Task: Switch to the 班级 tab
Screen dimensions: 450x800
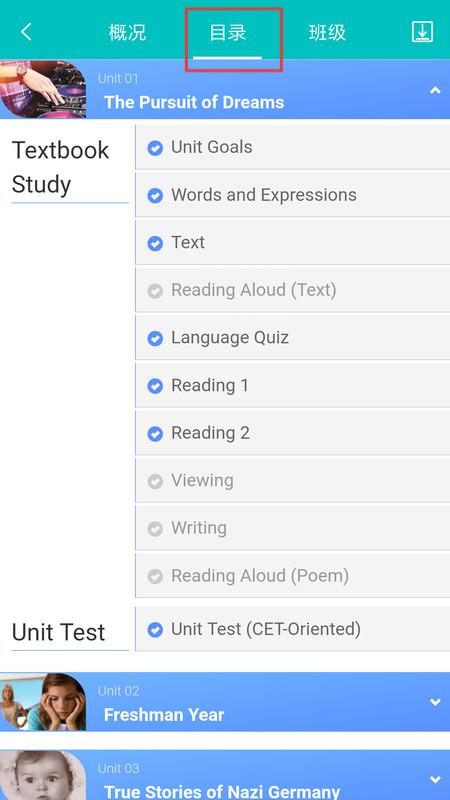Action: tap(327, 33)
